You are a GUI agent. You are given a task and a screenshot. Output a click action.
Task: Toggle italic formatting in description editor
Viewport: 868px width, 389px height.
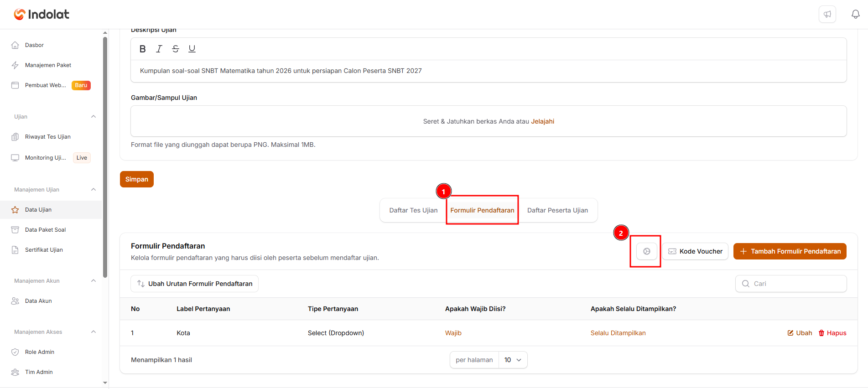click(x=159, y=49)
